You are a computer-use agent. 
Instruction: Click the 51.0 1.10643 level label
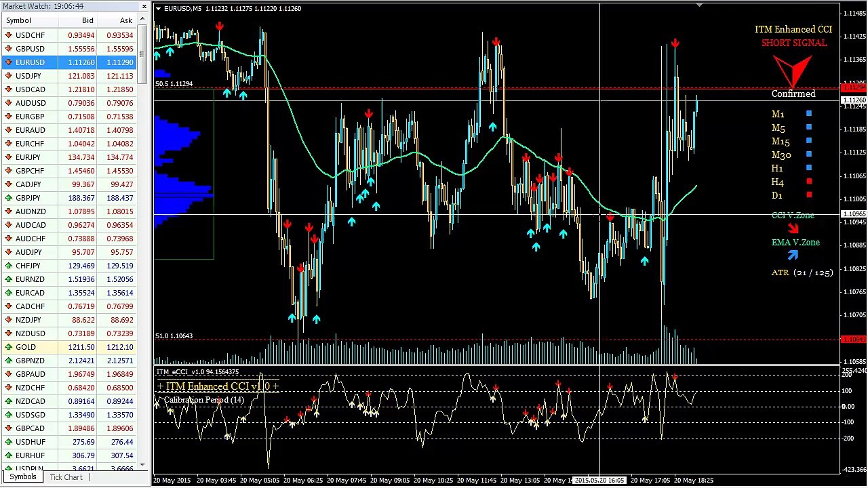(174, 336)
